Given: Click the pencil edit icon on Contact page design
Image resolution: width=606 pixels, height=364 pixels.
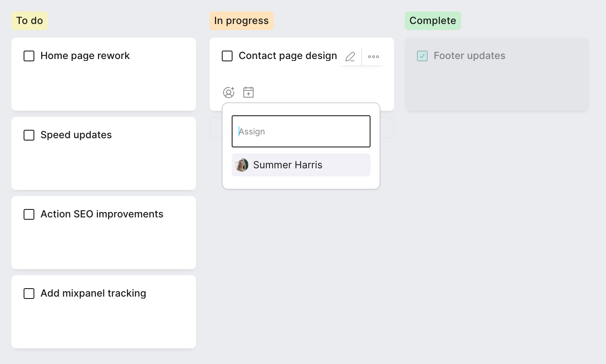Looking at the screenshot, I should tap(350, 57).
